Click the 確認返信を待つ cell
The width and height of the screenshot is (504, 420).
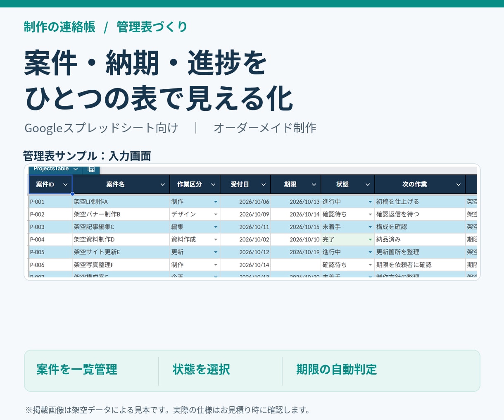420,214
